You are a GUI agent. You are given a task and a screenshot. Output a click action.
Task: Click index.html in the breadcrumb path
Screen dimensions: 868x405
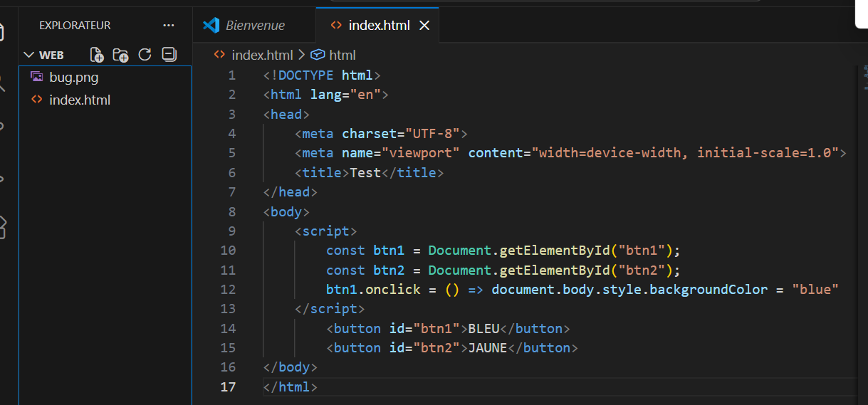point(262,55)
